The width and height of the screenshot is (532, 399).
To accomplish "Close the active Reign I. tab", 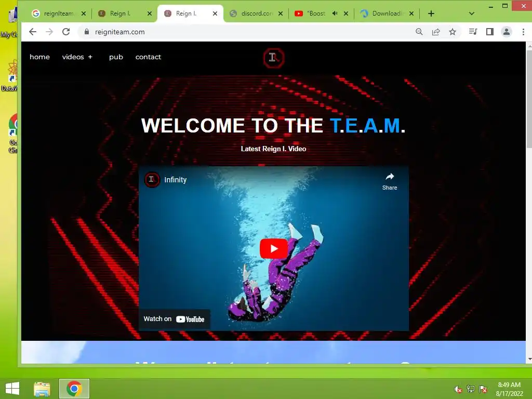I will coord(215,14).
